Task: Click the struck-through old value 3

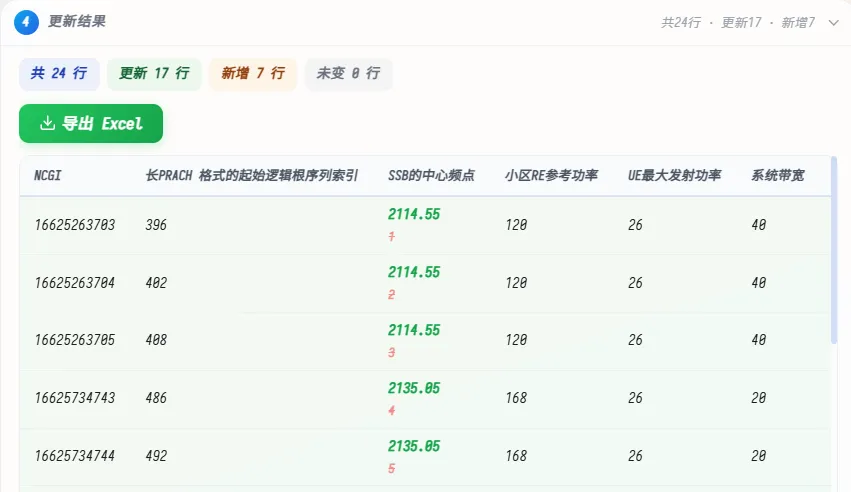Action: (392, 353)
